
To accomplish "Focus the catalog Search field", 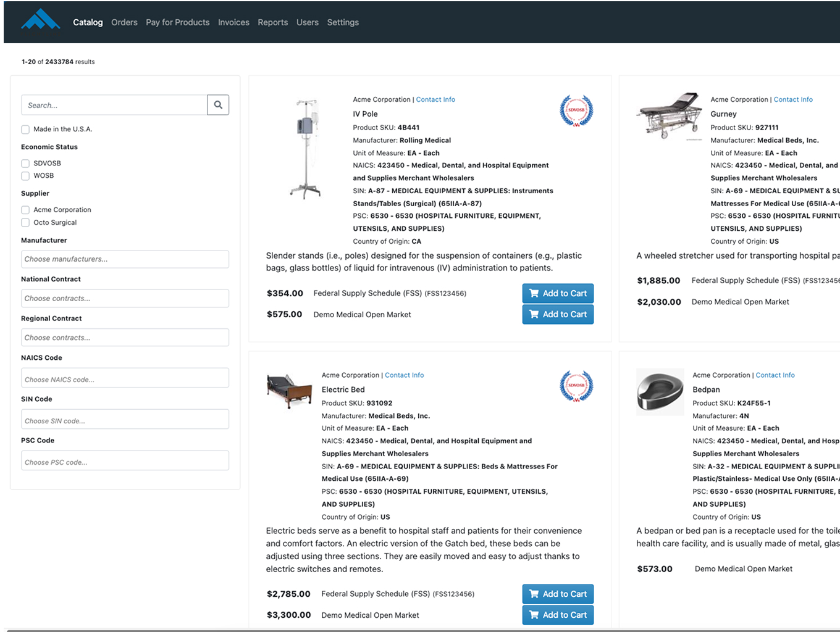I will click(x=114, y=105).
